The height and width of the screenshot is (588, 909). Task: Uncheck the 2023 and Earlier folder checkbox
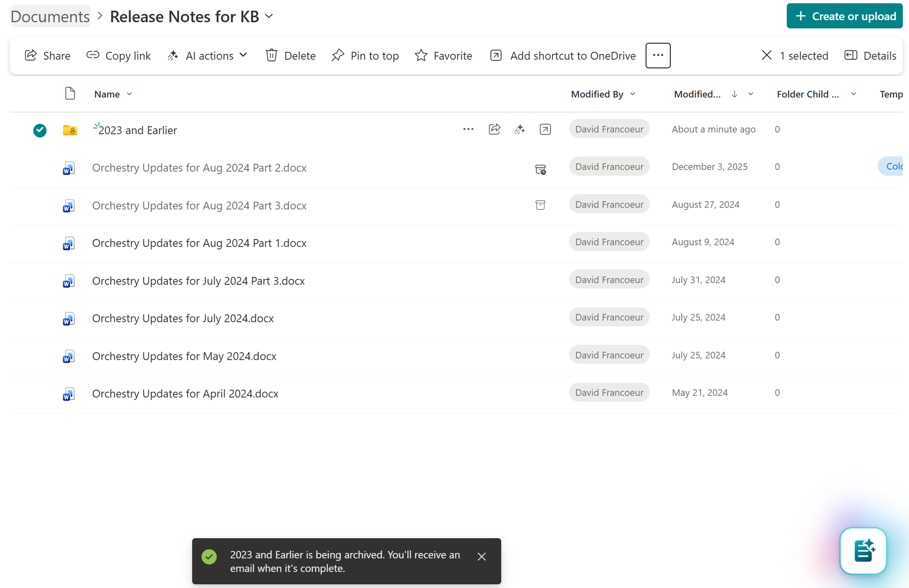pos(40,130)
